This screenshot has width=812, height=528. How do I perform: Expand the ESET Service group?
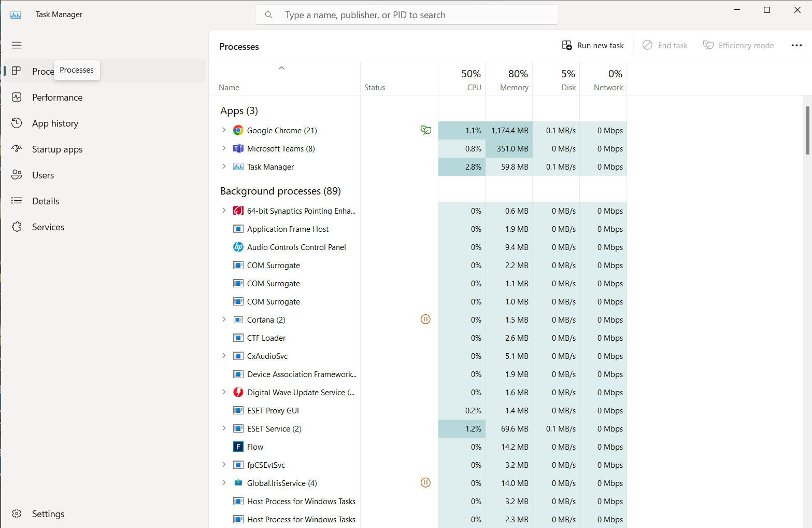(x=224, y=428)
